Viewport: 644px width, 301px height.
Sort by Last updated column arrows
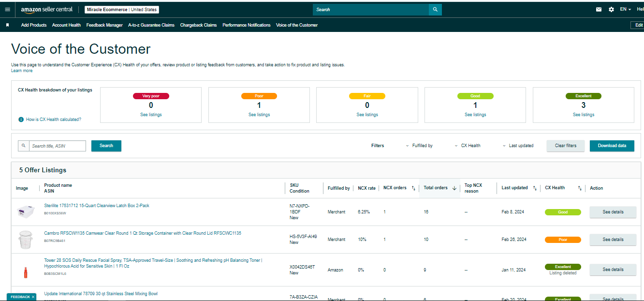pyautogui.click(x=534, y=188)
